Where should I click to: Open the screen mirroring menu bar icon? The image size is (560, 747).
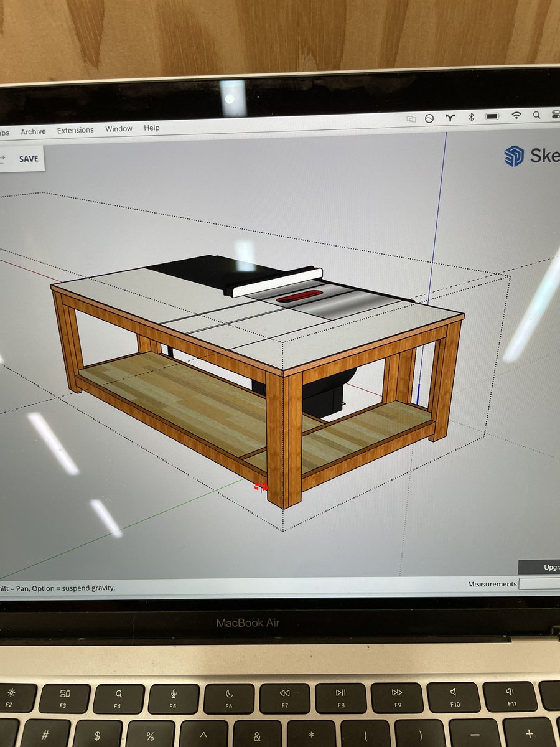click(x=411, y=118)
